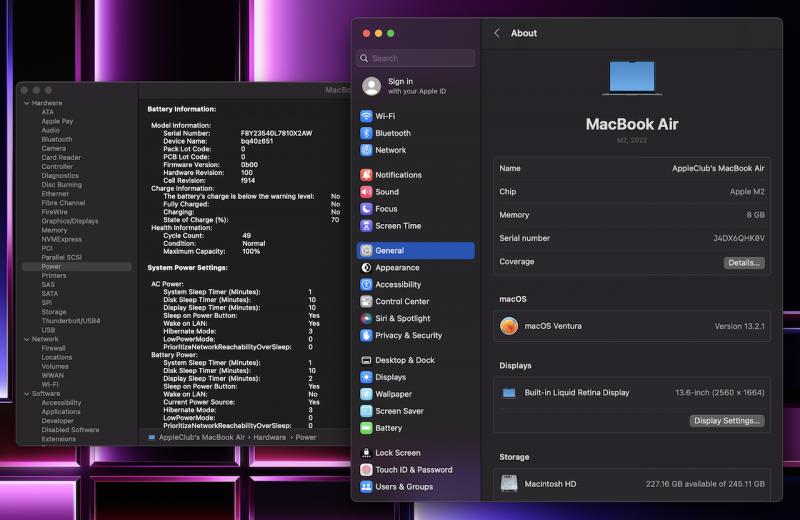Open Display Settings button
This screenshot has width=800, height=520.
click(727, 420)
